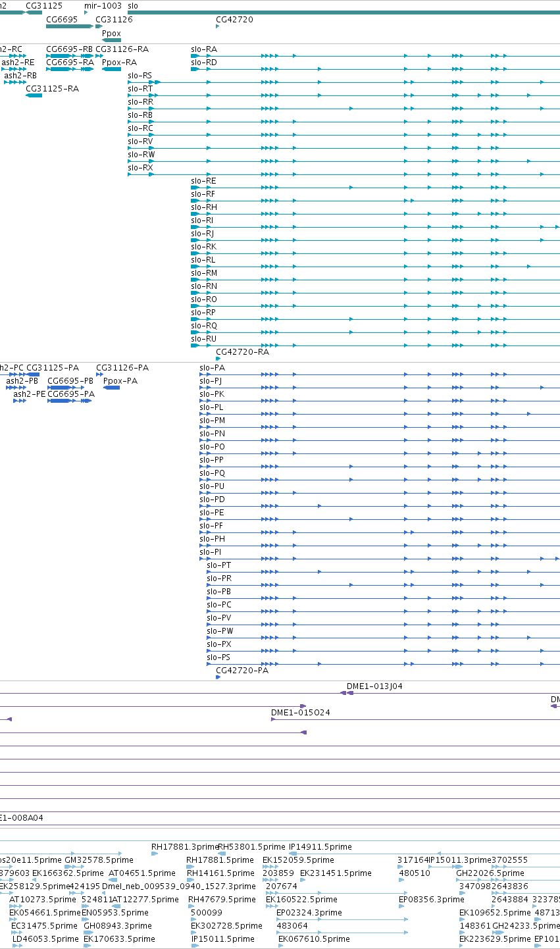Select the CG42720 gene label
This screenshot has width=560, height=949.
click(234, 20)
